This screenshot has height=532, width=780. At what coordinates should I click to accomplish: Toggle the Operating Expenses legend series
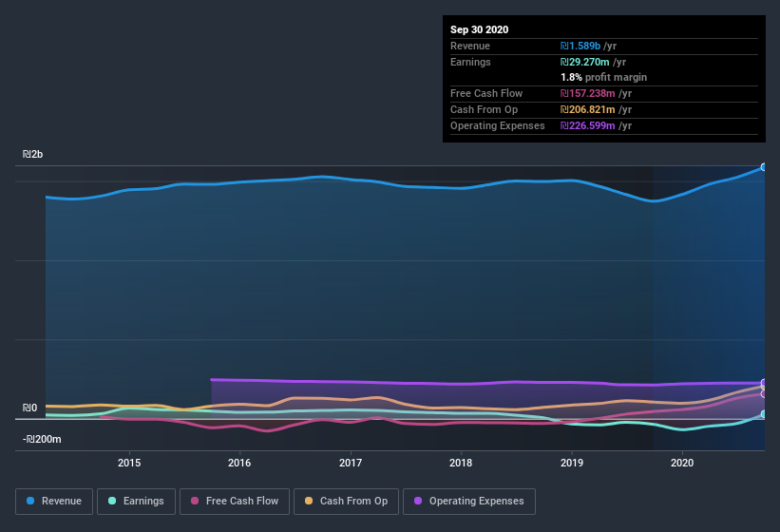469,501
